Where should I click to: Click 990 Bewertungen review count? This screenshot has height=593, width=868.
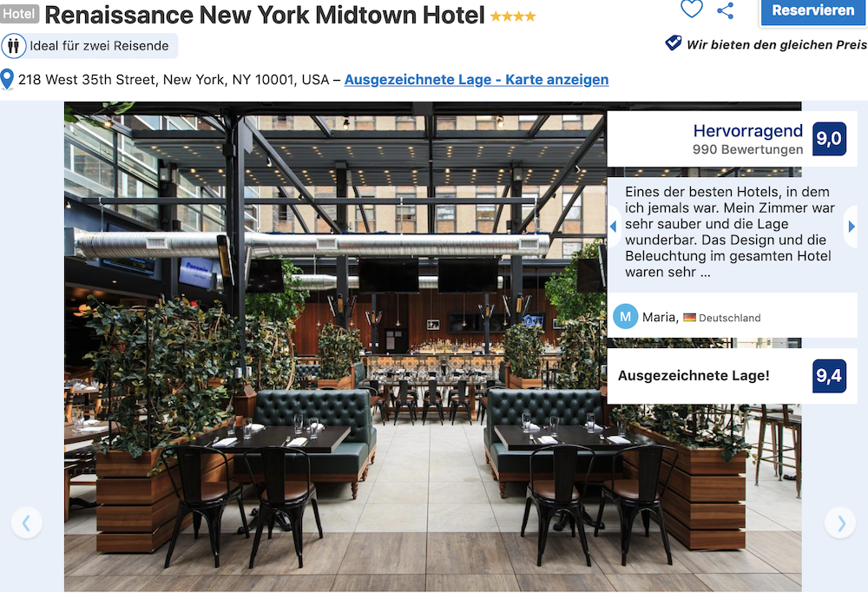(747, 149)
